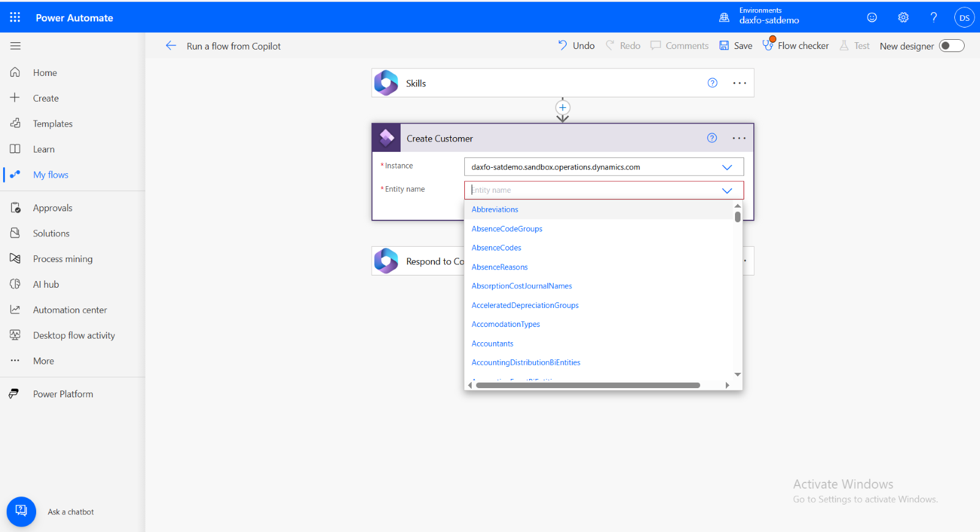The width and height of the screenshot is (980, 532).
Task: Collapse the Entity name dropdown chevron
Action: click(x=726, y=190)
